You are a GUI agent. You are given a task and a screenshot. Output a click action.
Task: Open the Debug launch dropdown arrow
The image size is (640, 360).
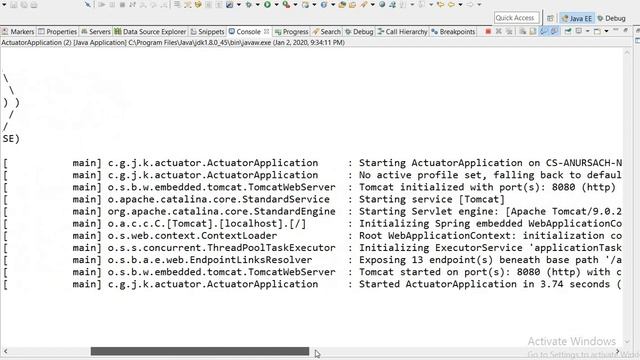click(258, 4)
